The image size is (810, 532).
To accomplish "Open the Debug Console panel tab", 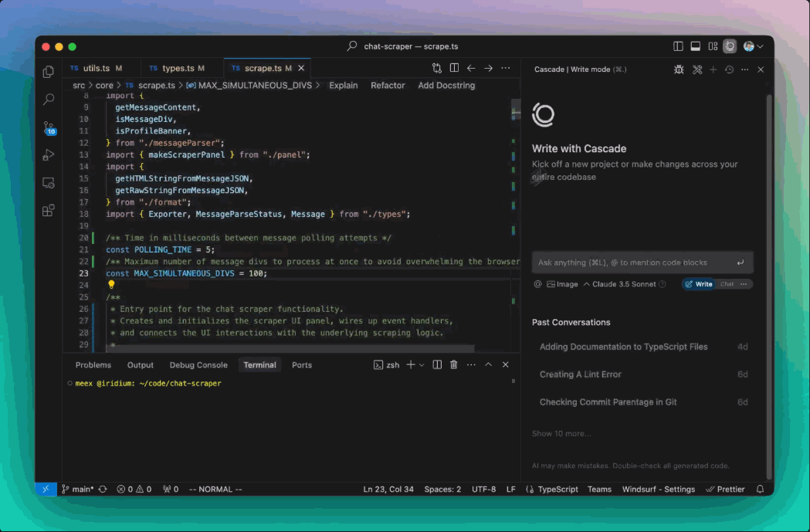I will pos(198,365).
